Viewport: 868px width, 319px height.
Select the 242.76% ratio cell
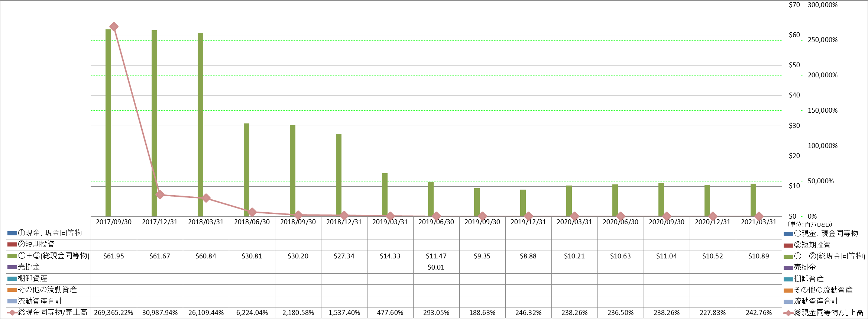tap(759, 313)
